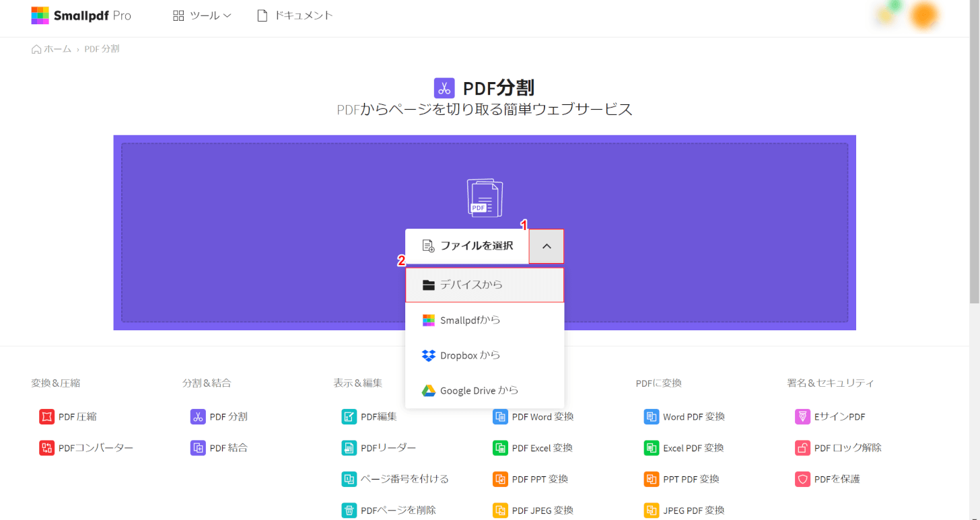Click the ドキュメント file icon
The image size is (980, 520).
262,15
